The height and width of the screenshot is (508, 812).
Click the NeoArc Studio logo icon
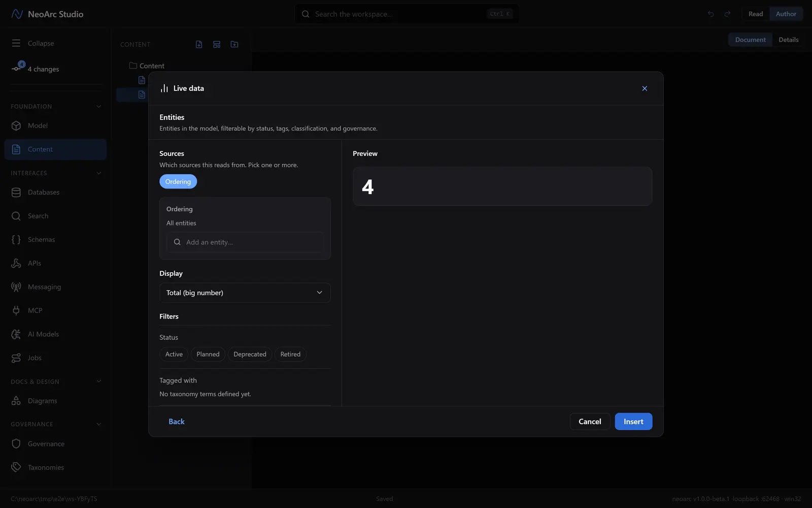17,14
